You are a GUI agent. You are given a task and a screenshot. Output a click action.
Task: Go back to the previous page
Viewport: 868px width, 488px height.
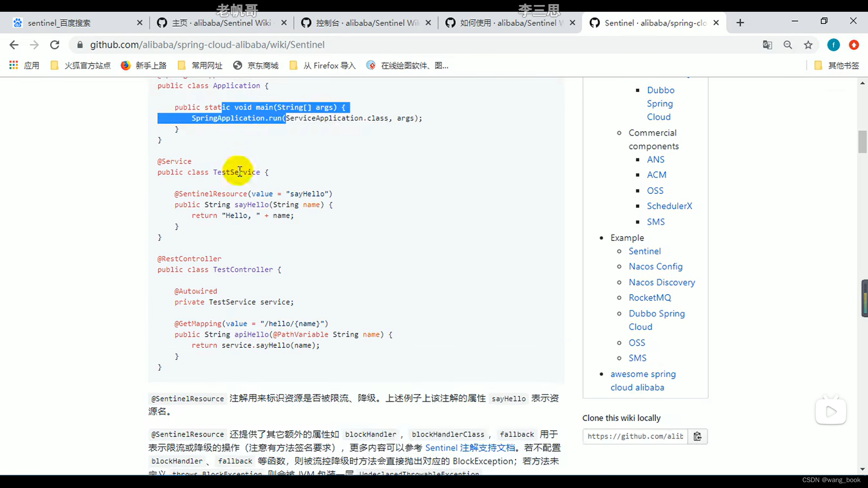[x=14, y=45]
